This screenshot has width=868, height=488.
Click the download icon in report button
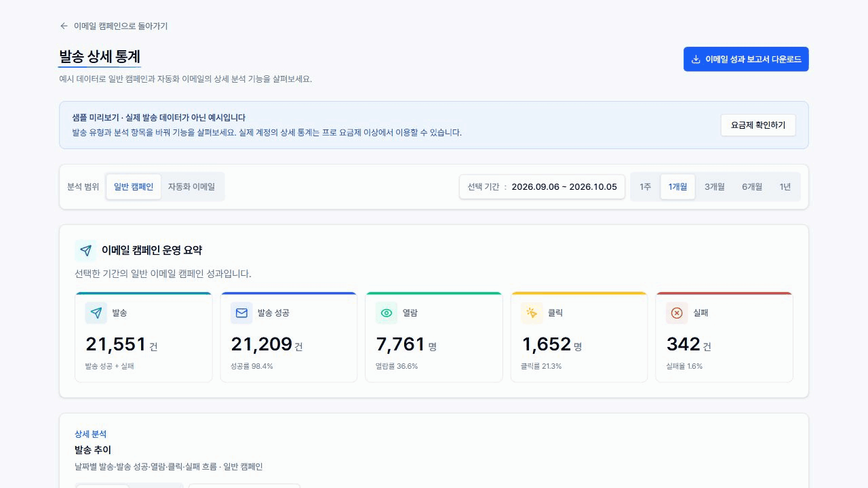click(x=695, y=60)
